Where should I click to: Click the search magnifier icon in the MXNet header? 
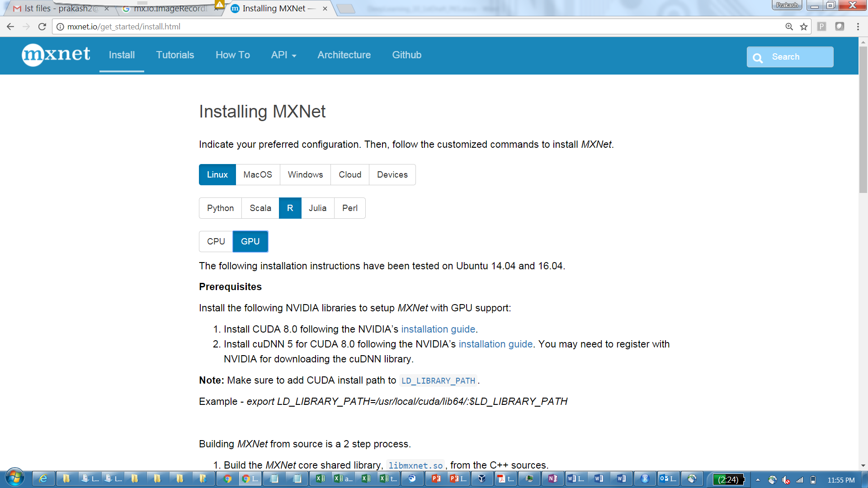click(758, 57)
